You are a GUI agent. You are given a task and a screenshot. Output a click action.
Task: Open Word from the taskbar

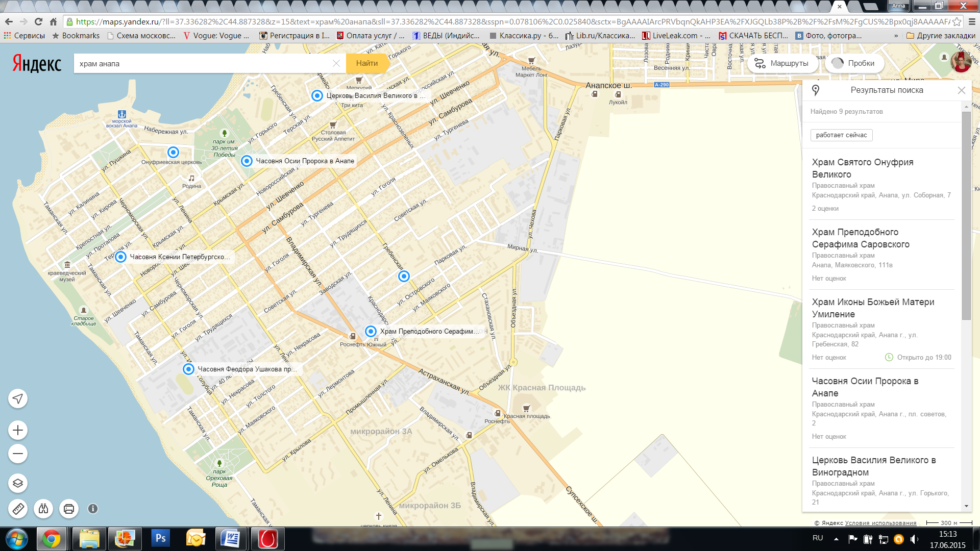(230, 539)
